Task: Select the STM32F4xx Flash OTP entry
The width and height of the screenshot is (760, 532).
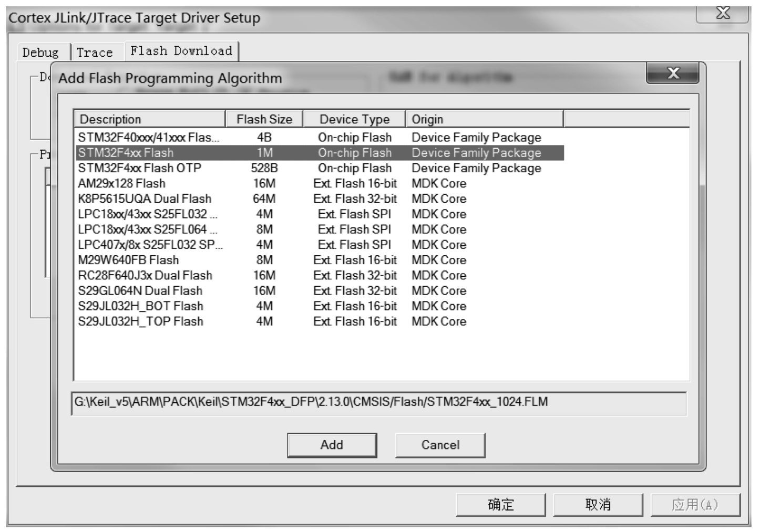Action: pos(139,168)
